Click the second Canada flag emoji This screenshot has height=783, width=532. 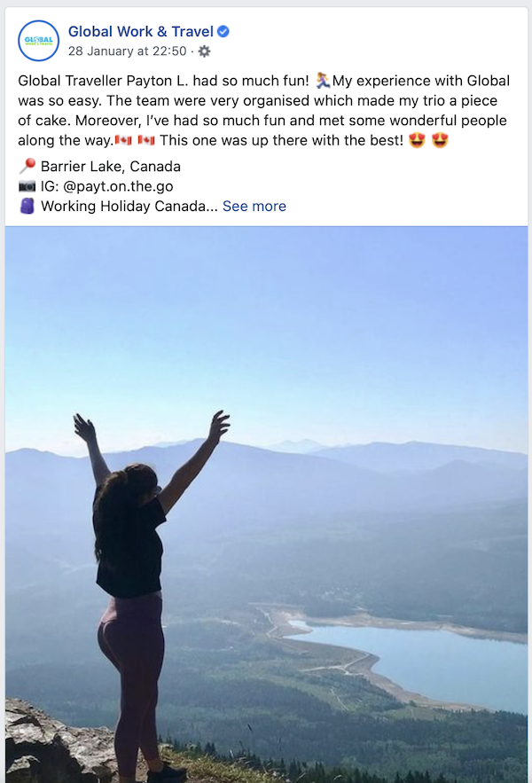[145, 140]
